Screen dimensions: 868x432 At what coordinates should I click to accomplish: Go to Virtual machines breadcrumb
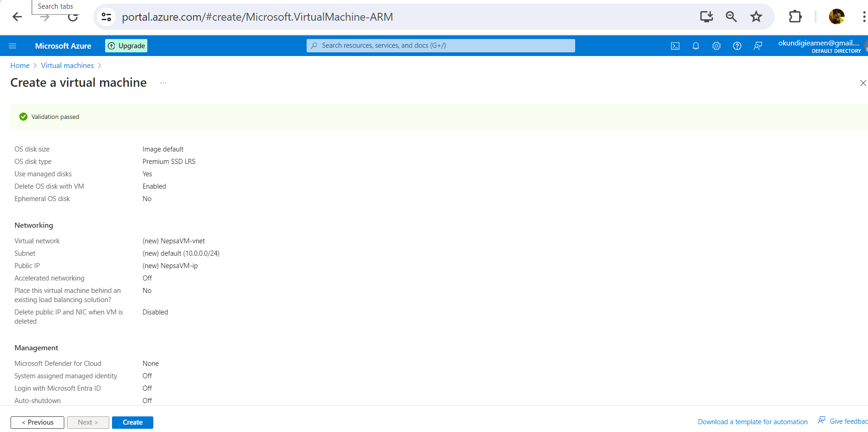point(67,66)
